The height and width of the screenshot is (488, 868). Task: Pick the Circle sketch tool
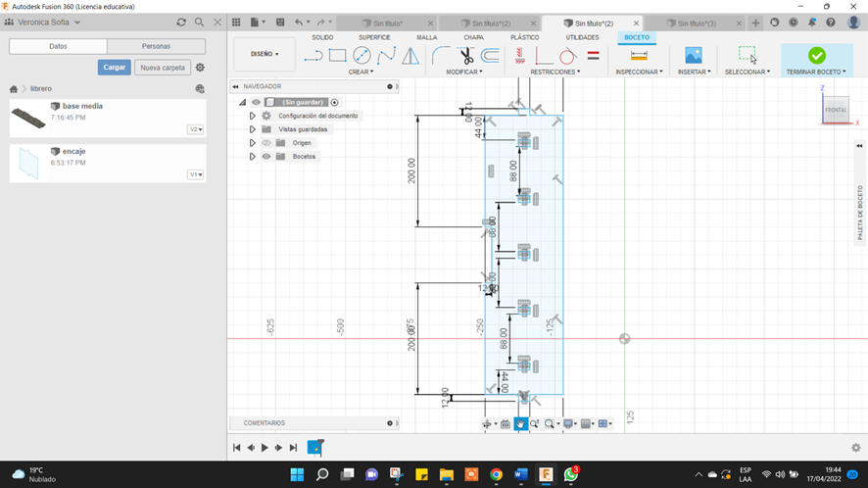[x=362, y=56]
